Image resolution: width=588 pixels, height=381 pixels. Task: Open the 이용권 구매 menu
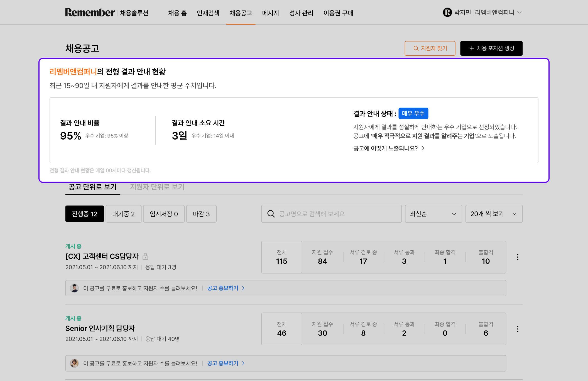click(x=338, y=13)
